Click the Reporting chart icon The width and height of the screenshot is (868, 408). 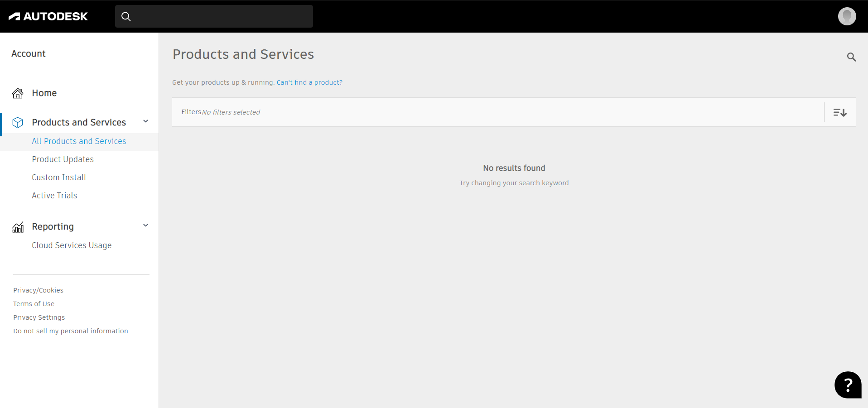point(18,227)
